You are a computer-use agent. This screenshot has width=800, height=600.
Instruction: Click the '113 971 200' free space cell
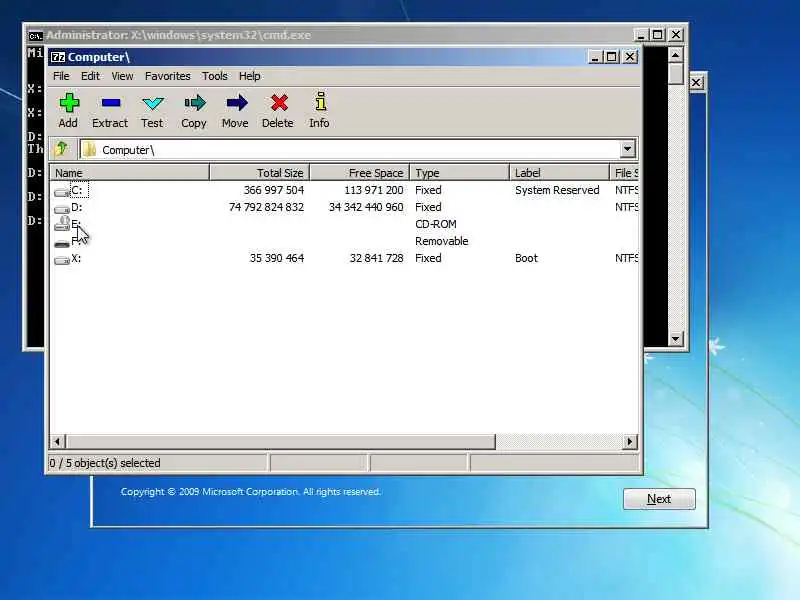tap(373, 190)
